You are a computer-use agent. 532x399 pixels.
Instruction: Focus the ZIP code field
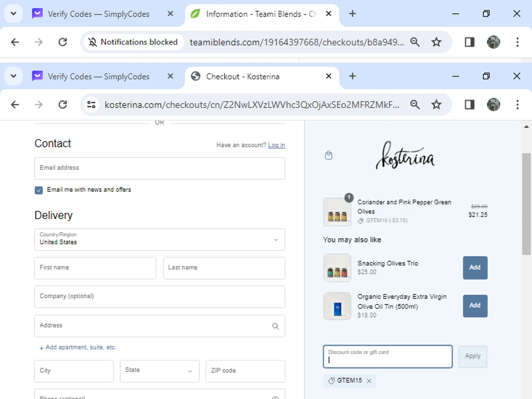[245, 371]
